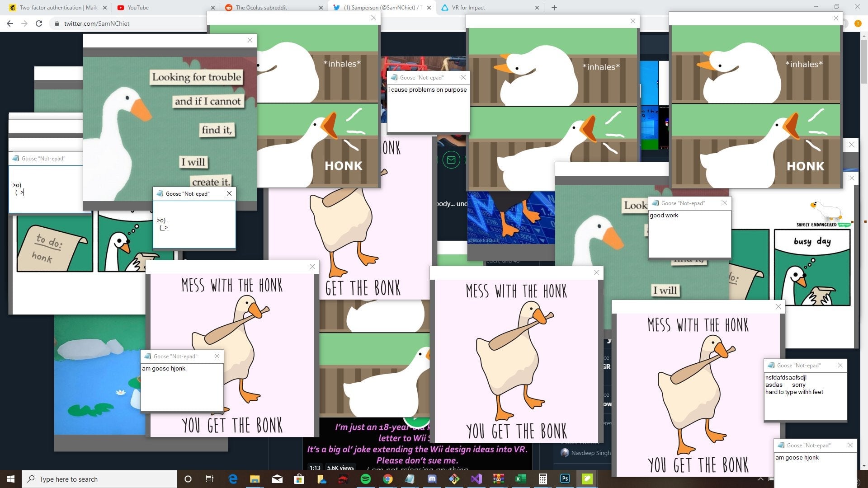Launch Visual Studio Code from the taskbar
Viewport: 868px width, 488px height.
(x=475, y=479)
